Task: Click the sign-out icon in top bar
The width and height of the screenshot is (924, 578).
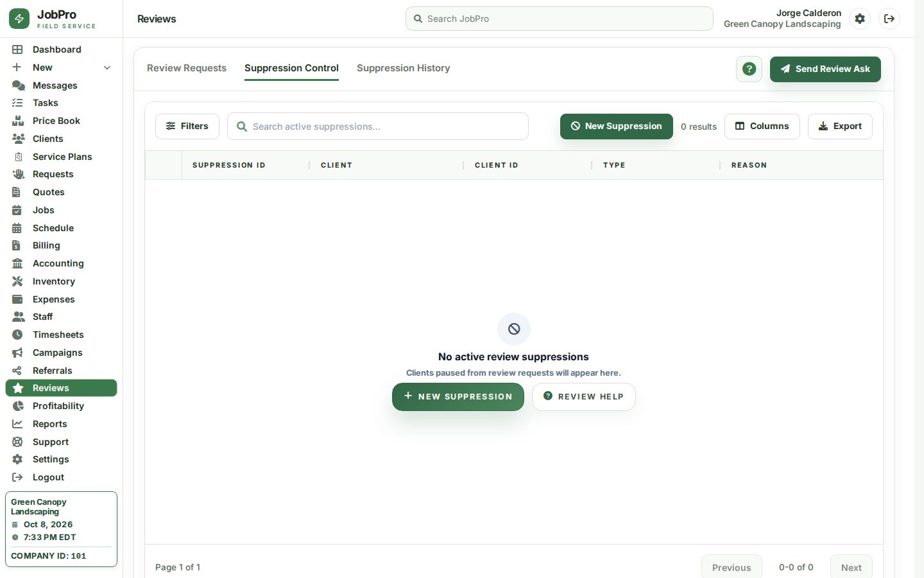Action: point(889,19)
